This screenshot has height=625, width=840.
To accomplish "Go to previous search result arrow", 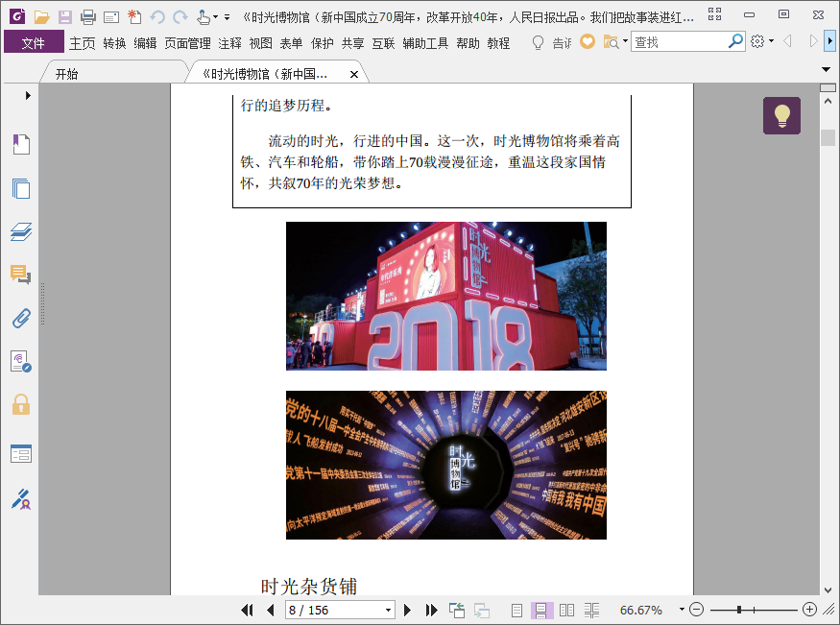I will point(787,41).
